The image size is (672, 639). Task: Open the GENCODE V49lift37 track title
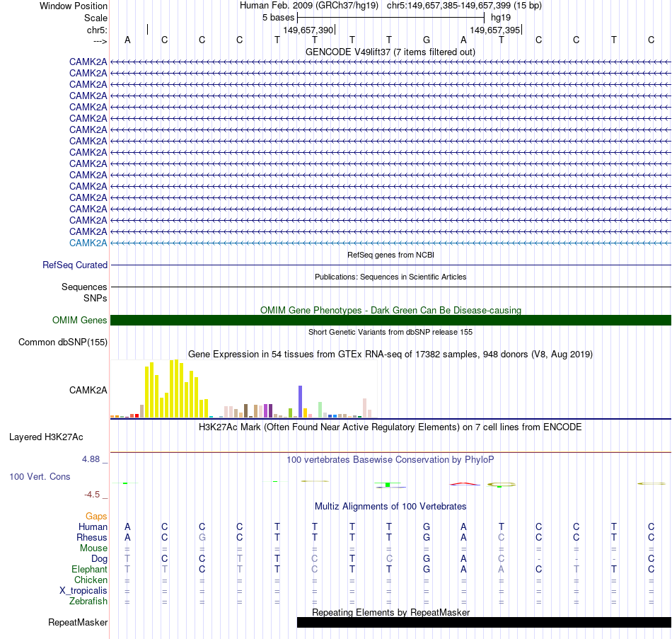(x=390, y=52)
